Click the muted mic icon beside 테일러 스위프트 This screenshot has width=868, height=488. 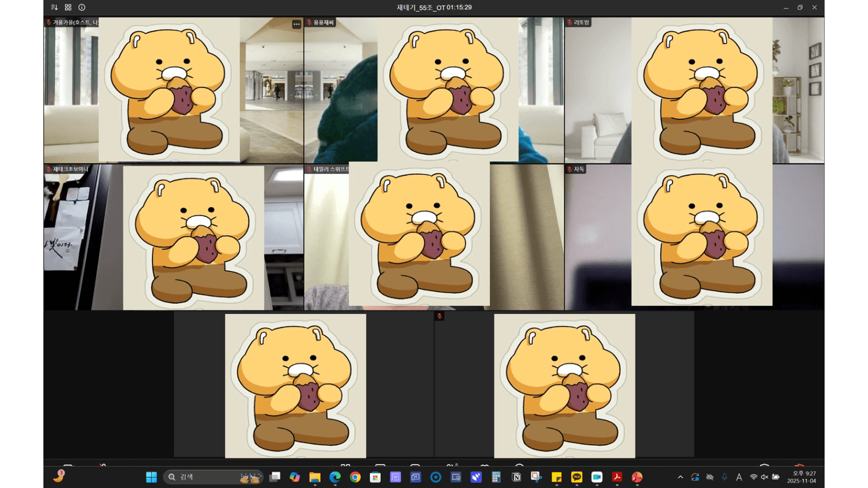pyautogui.click(x=309, y=170)
